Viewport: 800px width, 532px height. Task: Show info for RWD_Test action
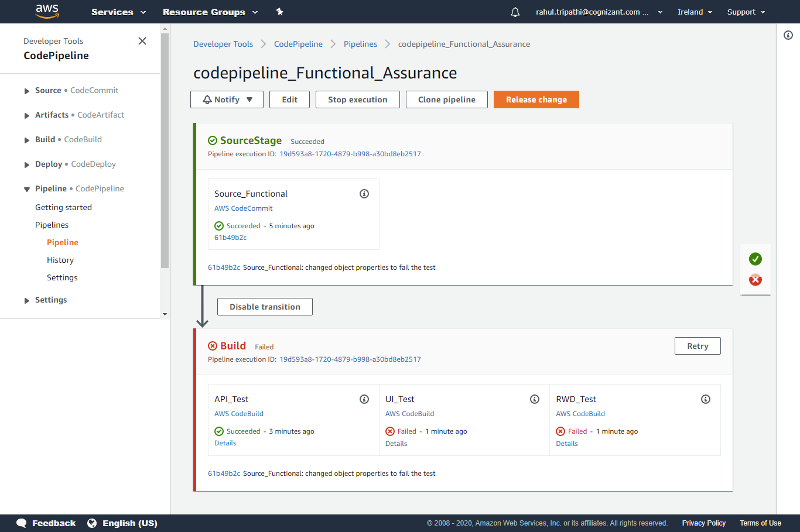pyautogui.click(x=706, y=399)
